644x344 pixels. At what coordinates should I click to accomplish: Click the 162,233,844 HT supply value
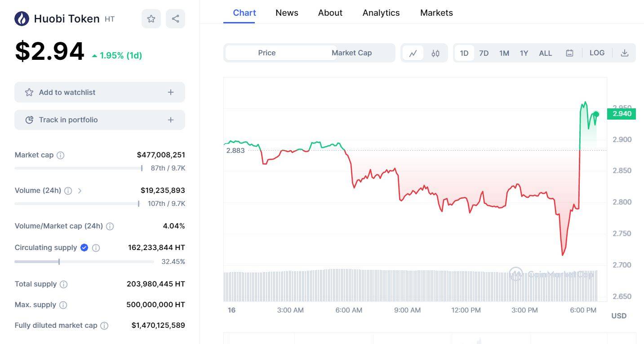[156, 248]
